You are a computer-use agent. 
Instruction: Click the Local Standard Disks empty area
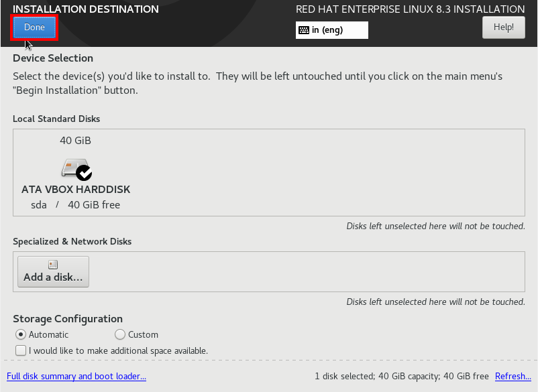326,173
